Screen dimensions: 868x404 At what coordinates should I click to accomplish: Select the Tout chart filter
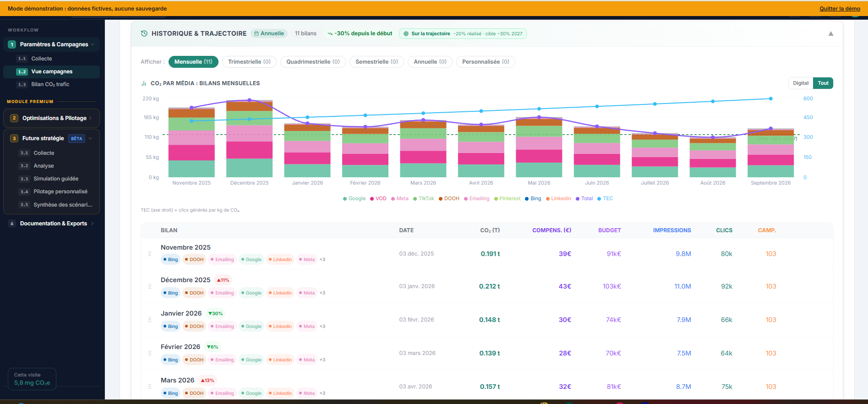tap(823, 83)
